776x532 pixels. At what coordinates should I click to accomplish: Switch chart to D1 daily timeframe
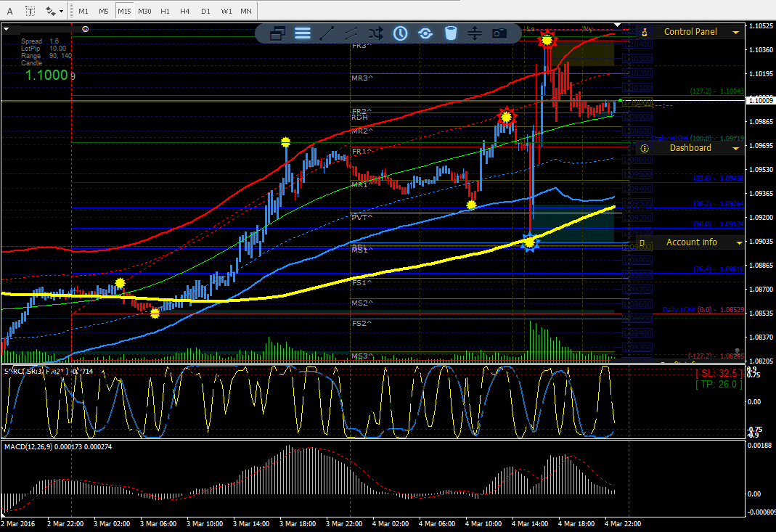pos(206,11)
